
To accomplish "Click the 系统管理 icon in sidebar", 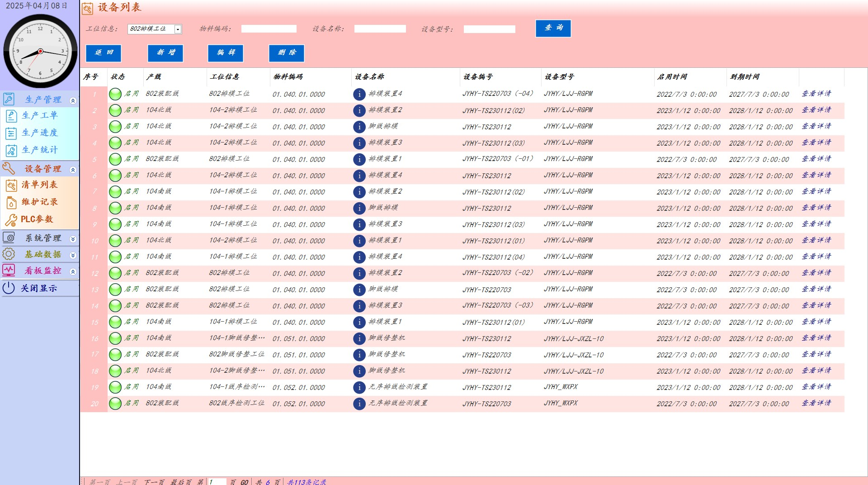I will click(x=9, y=238).
